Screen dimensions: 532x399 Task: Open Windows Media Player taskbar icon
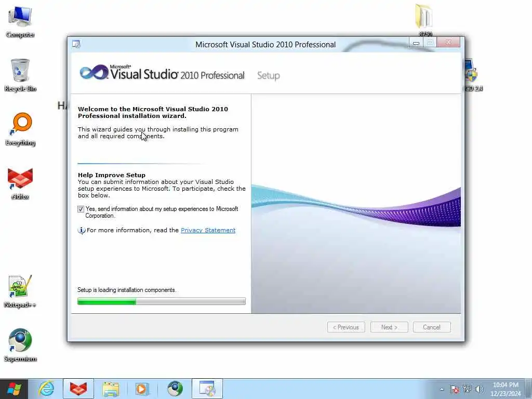click(x=142, y=389)
